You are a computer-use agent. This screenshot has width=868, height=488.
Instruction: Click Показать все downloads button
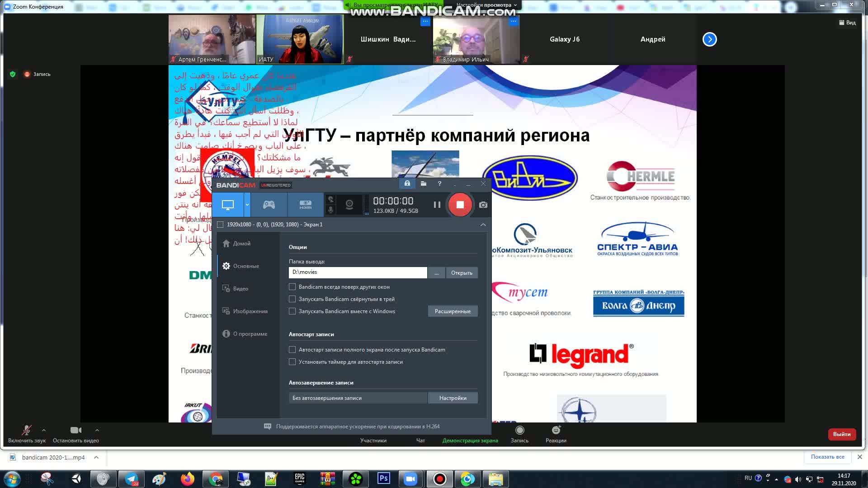(827, 457)
